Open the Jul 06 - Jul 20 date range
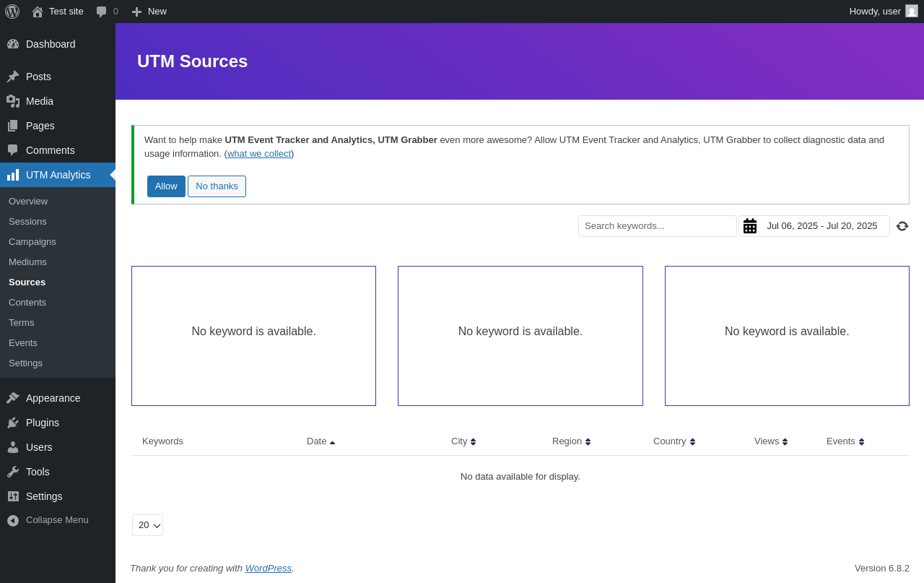924x583 pixels. 822,226
